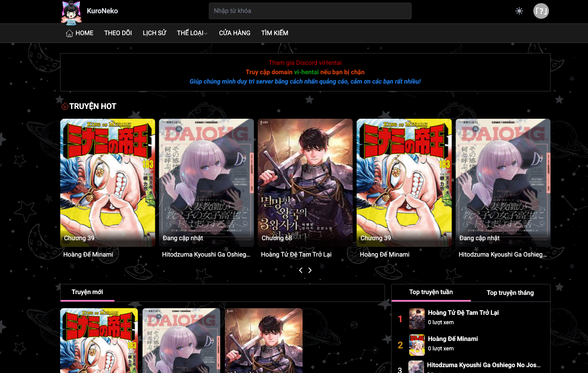Click the blue italic server support message
Viewport: 588px width, 373px height.
[x=305, y=81]
